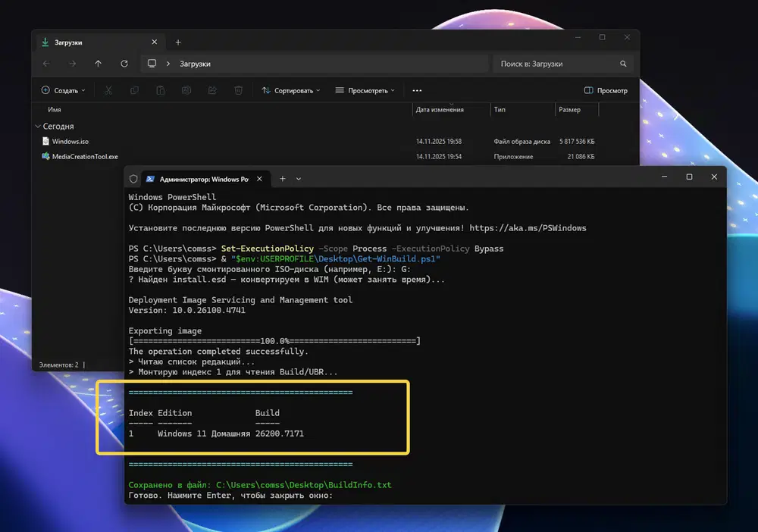Close the Загрузки Explorer tab
The width and height of the screenshot is (758, 532).
tap(154, 42)
